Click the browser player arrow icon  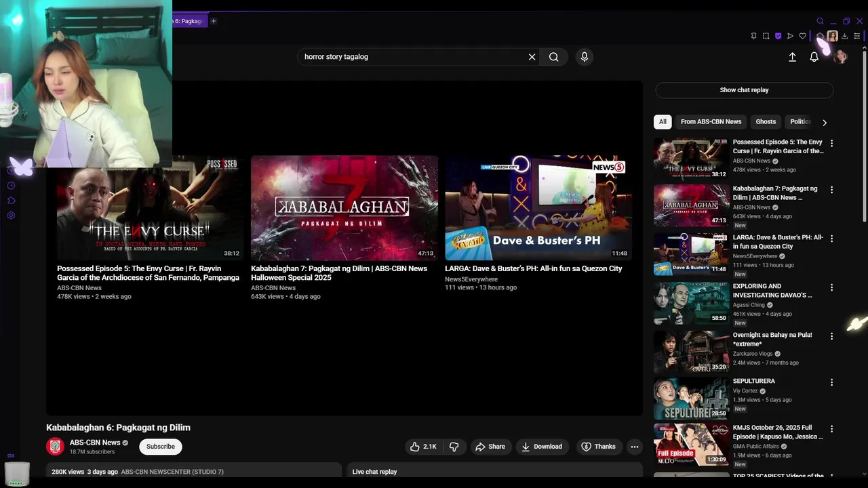click(x=790, y=36)
